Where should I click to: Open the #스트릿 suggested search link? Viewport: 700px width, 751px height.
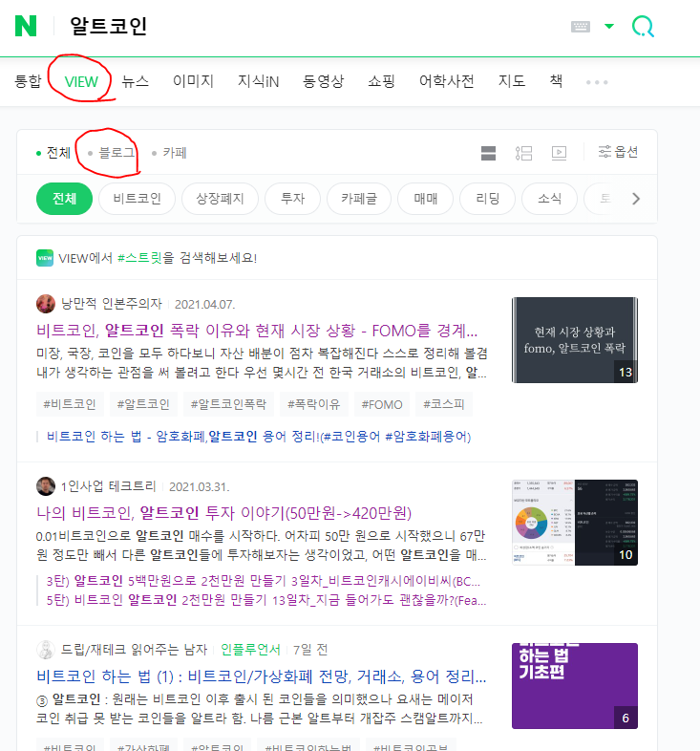tap(139, 258)
